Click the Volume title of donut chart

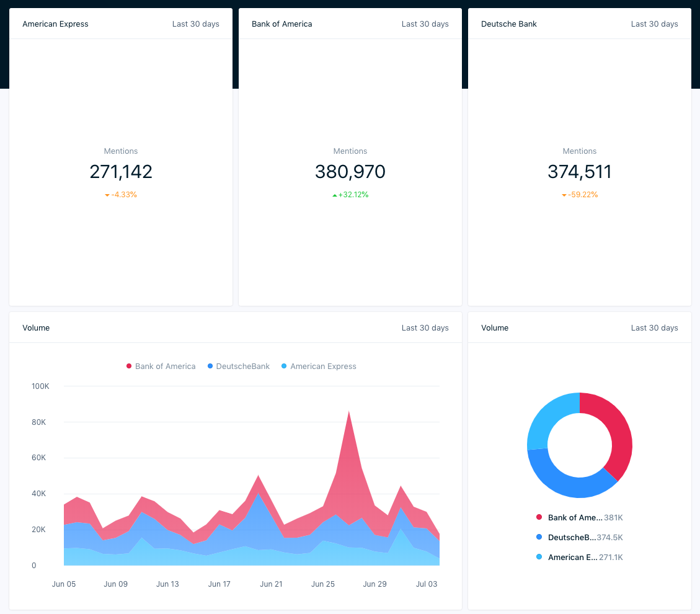pyautogui.click(x=495, y=327)
